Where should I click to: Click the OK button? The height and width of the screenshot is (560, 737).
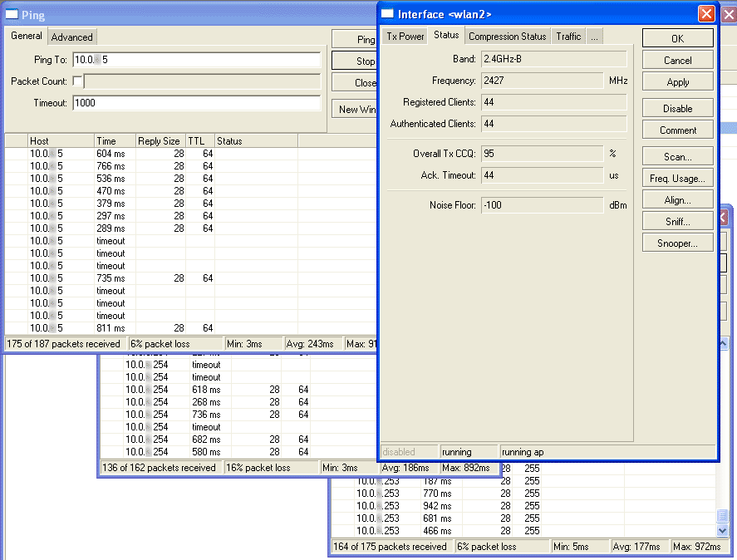(x=677, y=38)
